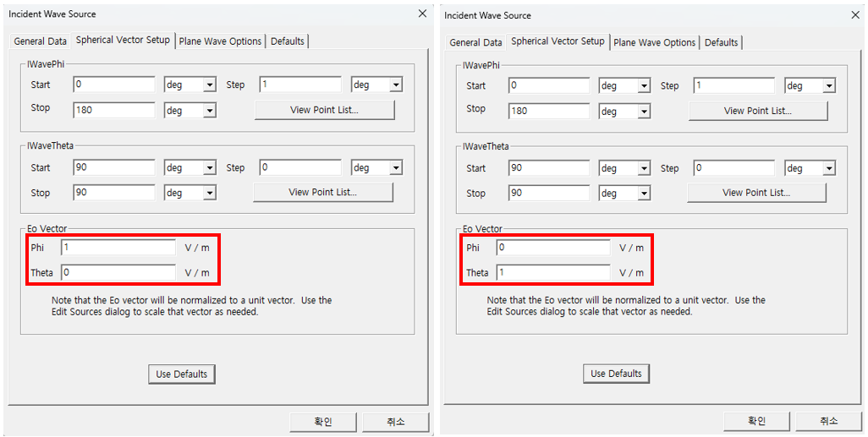Open Defaults tab in left dialog
This screenshot has height=437, width=868.
point(288,41)
